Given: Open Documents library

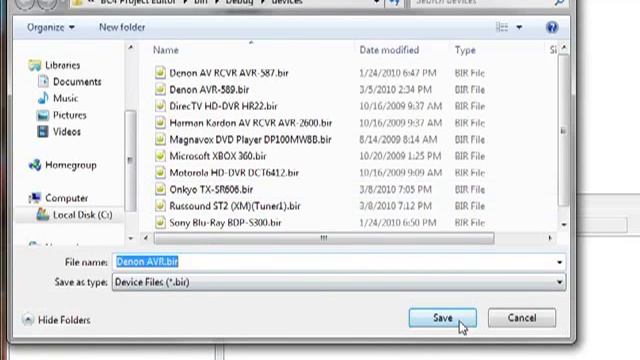Looking at the screenshot, I should point(77,82).
